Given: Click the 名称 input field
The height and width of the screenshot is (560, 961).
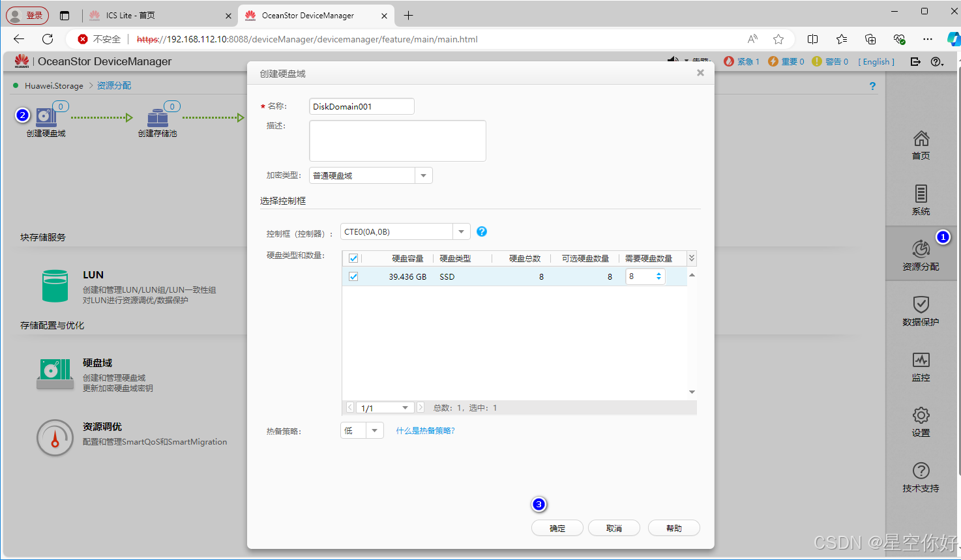Looking at the screenshot, I should 362,106.
